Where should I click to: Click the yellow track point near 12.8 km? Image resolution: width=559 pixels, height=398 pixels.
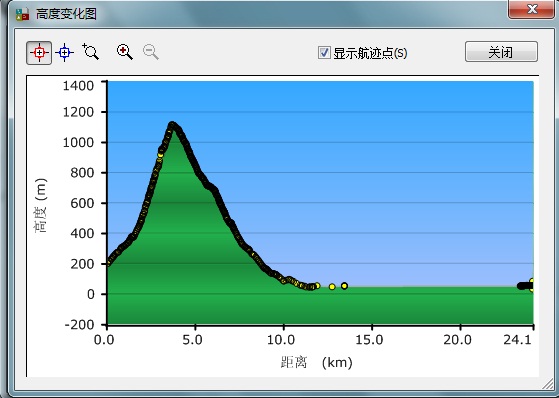(332, 287)
